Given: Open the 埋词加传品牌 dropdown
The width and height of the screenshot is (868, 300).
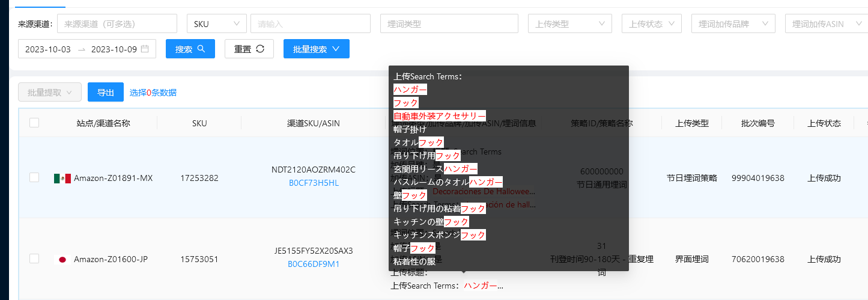Looking at the screenshot, I should 733,23.
